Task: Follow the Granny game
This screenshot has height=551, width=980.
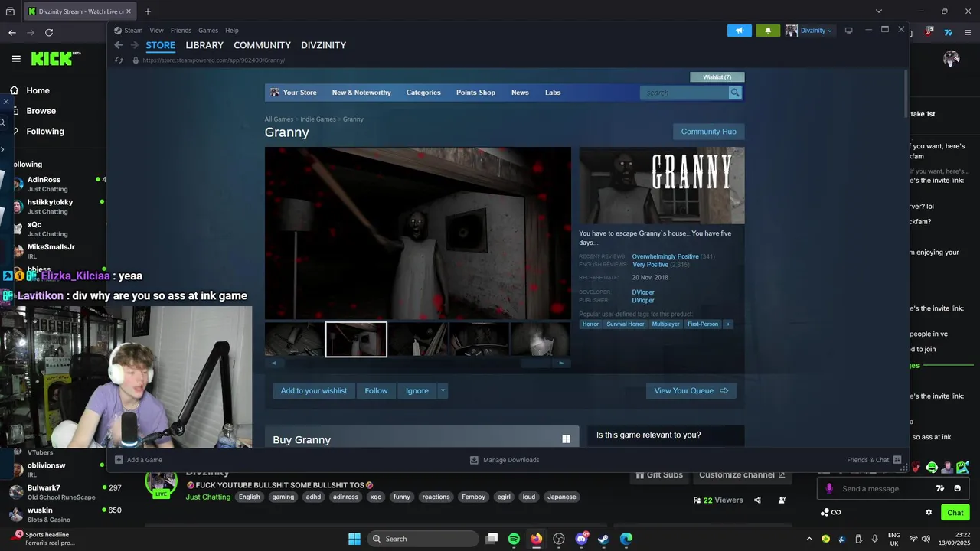Action: point(376,390)
